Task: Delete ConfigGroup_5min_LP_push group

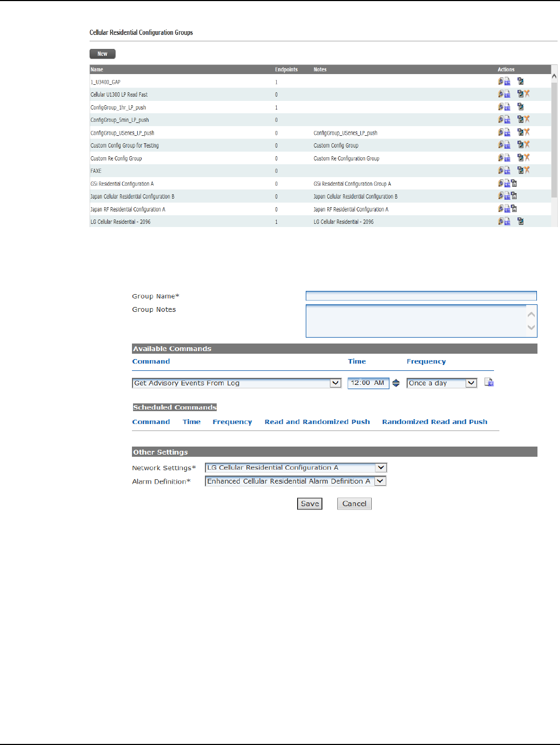Action: pos(527,119)
